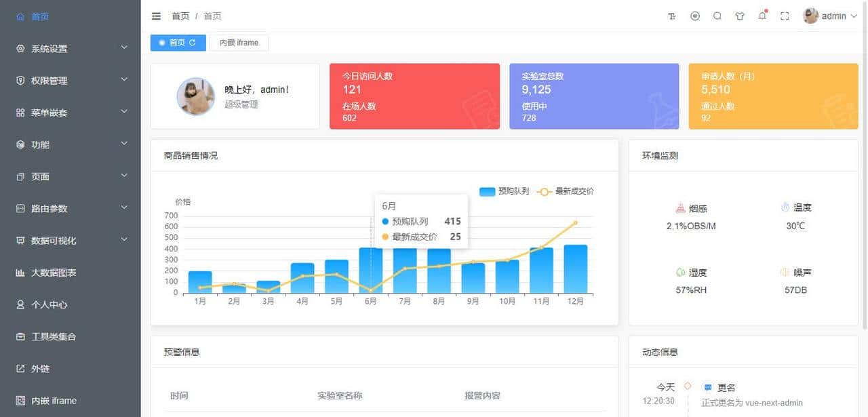Click the language globe icon in header

694,16
